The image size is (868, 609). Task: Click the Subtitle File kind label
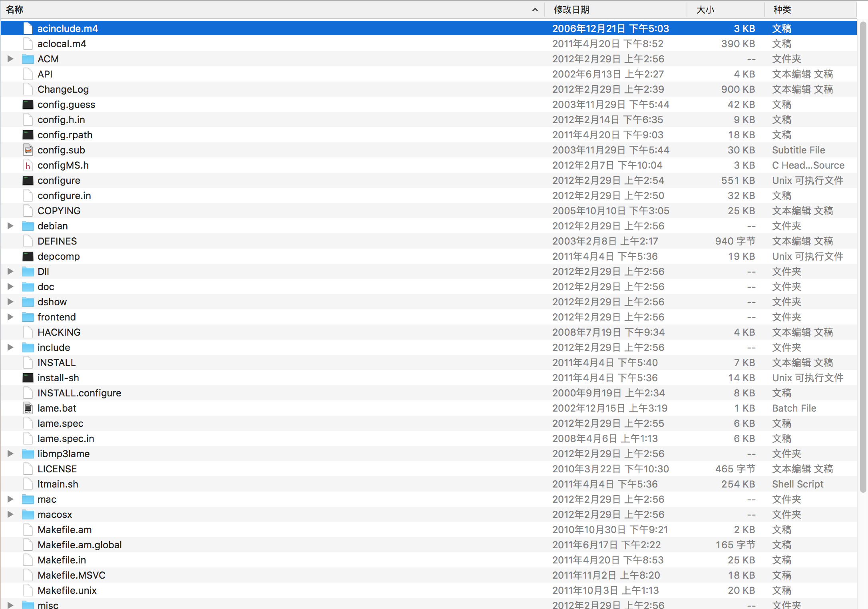(798, 150)
